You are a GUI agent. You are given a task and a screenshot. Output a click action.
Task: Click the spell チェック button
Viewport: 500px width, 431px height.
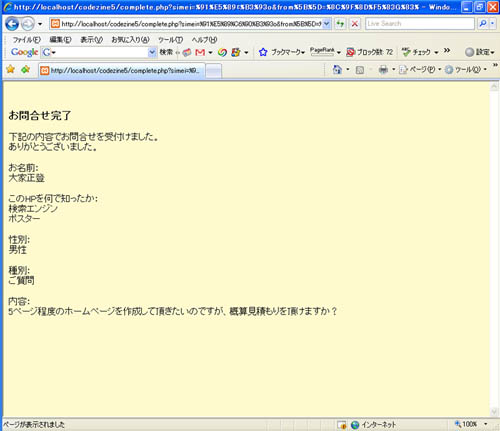pos(417,52)
